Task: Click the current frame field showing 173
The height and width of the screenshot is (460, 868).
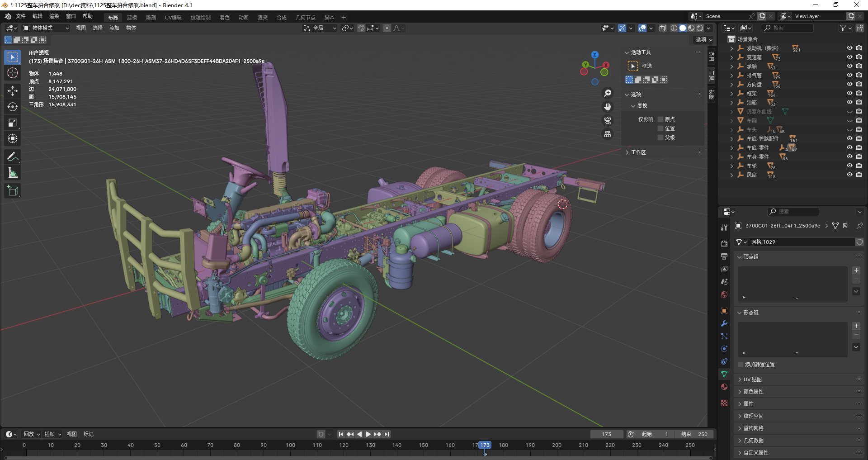Action: click(x=606, y=434)
